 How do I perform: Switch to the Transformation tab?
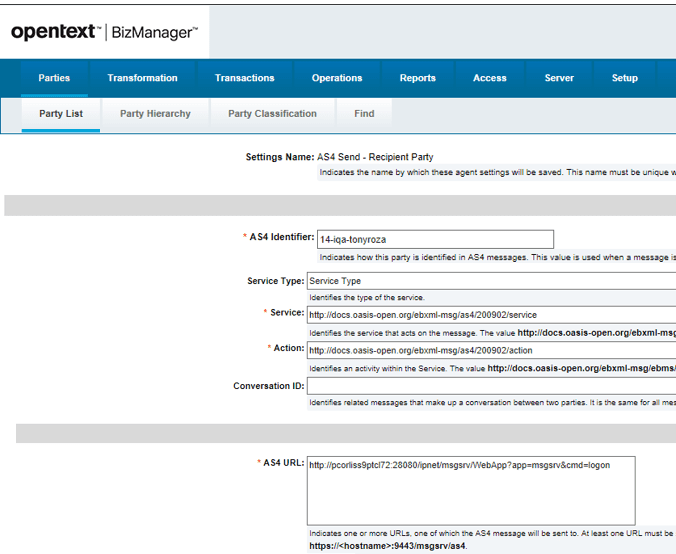(x=142, y=78)
